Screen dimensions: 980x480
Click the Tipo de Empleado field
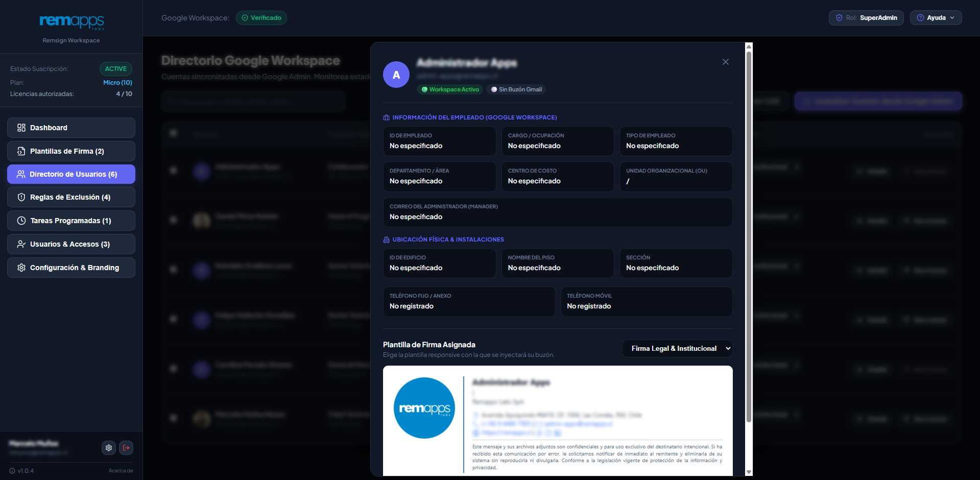[676, 141]
